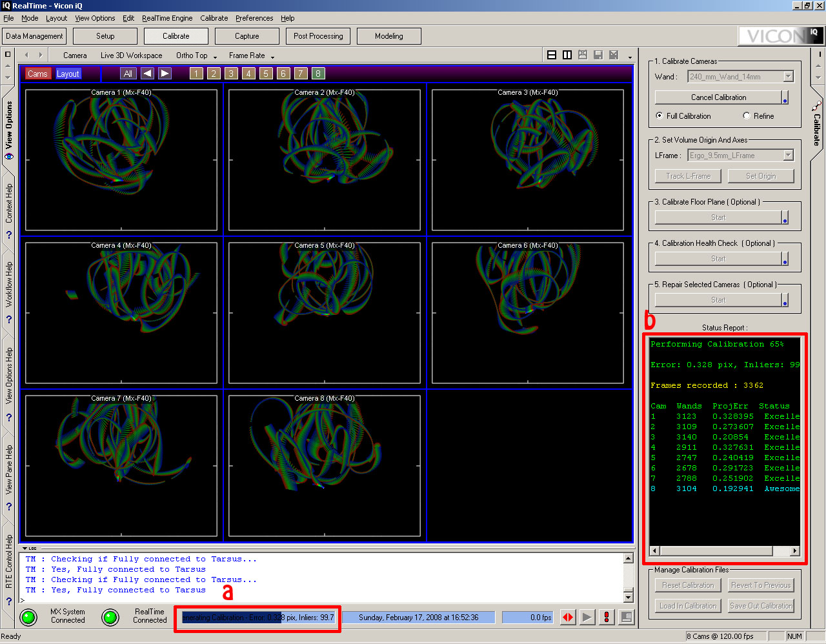The image size is (826, 644).
Task: Select camera 2 number button
Action: click(x=214, y=74)
